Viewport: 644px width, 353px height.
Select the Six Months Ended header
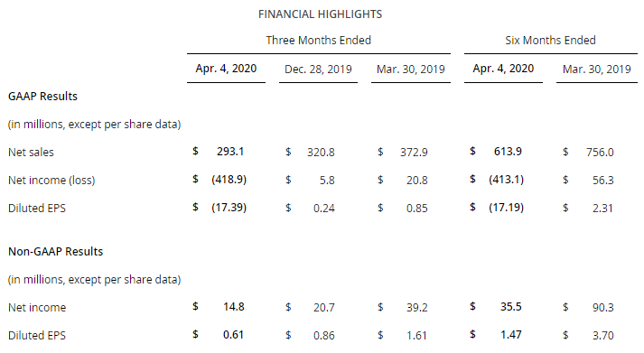point(550,41)
